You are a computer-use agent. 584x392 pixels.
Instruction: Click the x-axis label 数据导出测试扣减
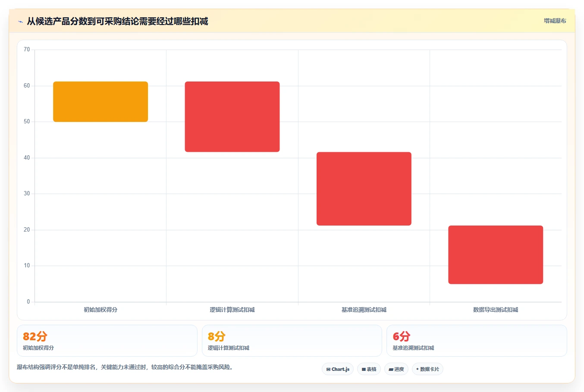point(496,310)
